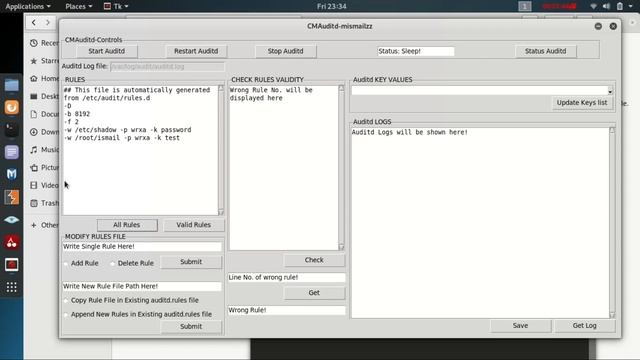Open the Auditd KEY VALUES dropdown
The width and height of the screenshot is (640, 360).
pos(610,91)
